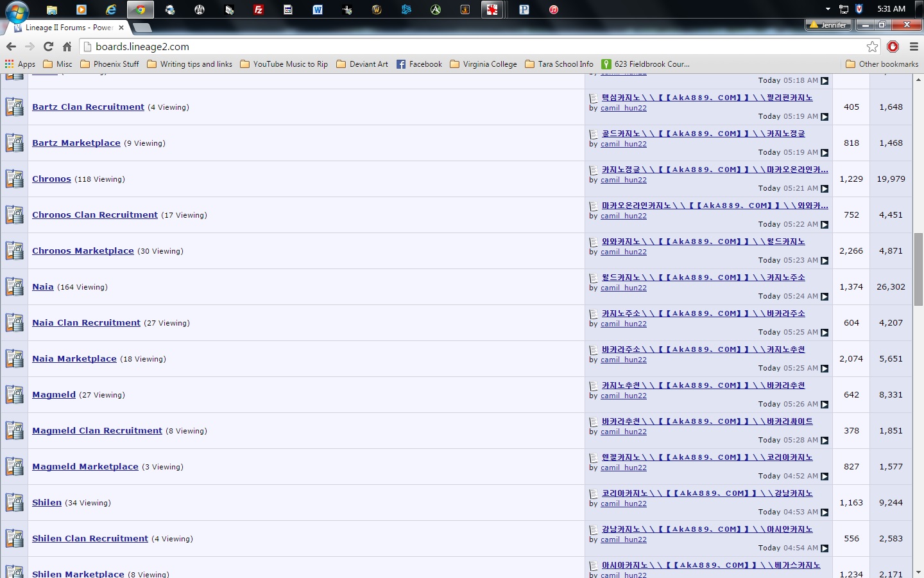Image resolution: width=924 pixels, height=578 pixels.
Task: Open the Chronos Clan Recruitment forum
Action: 95,215
